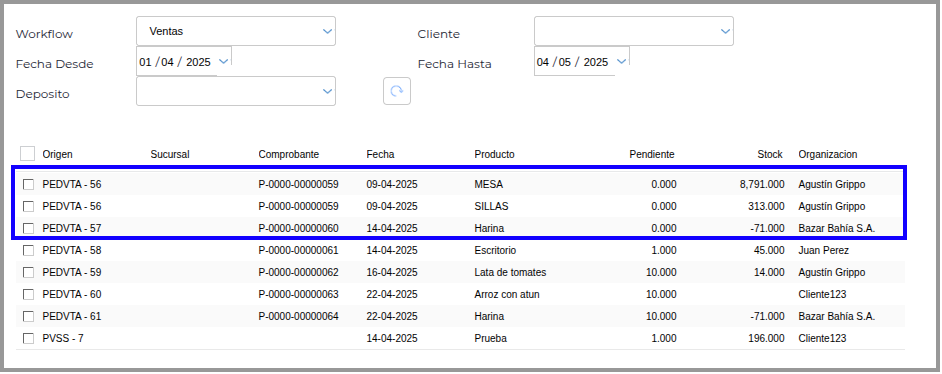The width and height of the screenshot is (942, 374).
Task: Sort by the Fecha column header
Action: 380,154
